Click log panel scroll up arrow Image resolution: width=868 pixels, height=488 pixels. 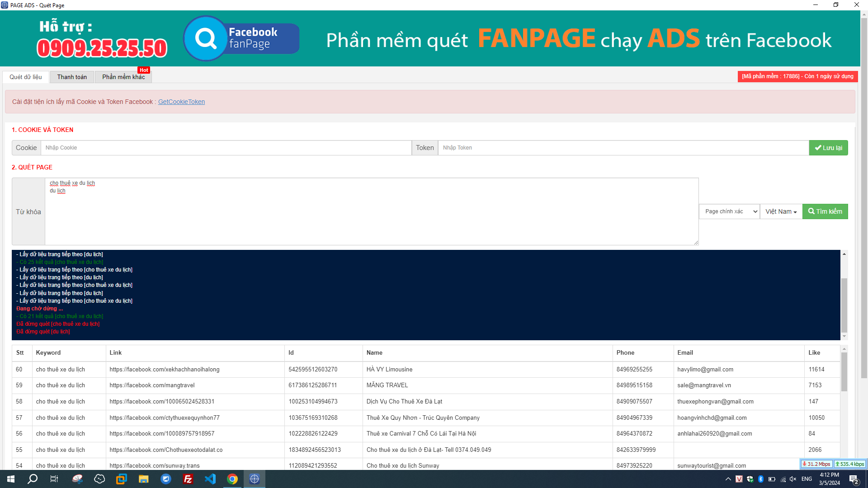coord(844,254)
